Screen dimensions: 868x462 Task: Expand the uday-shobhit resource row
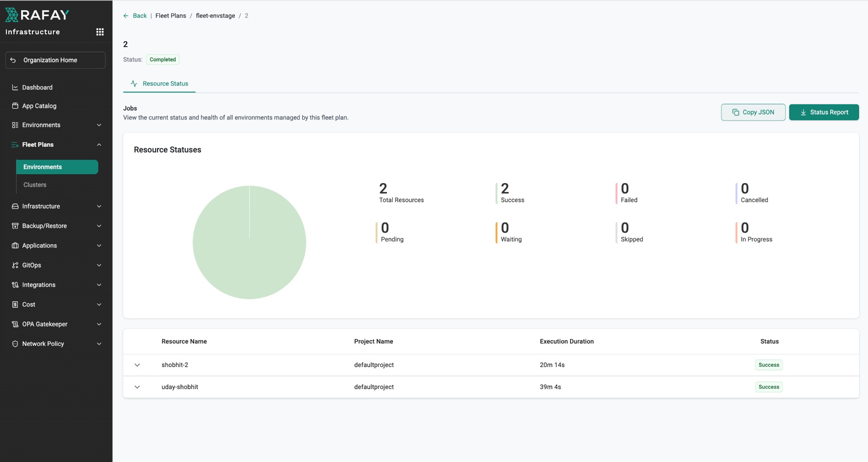pyautogui.click(x=137, y=387)
